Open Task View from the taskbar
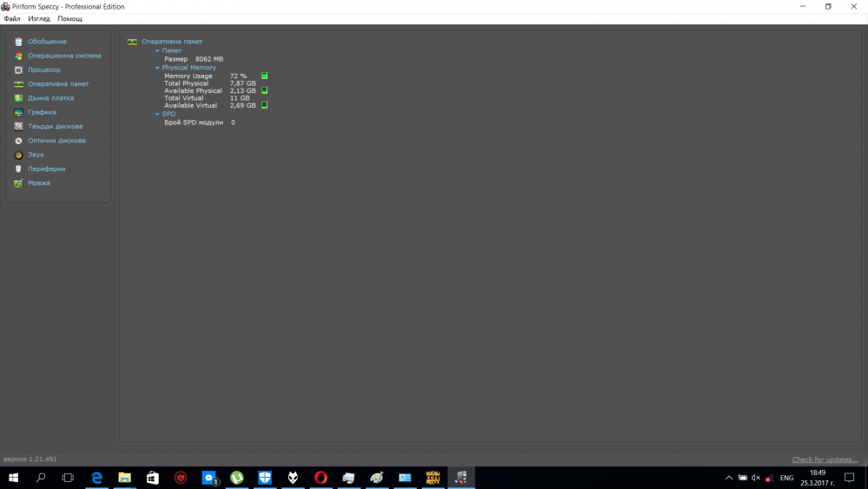The image size is (868, 489). click(68, 478)
